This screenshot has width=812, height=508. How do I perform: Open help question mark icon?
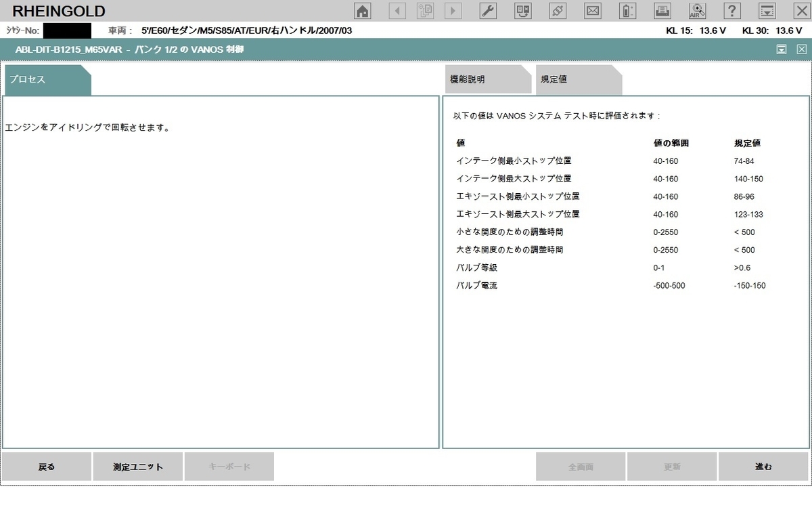(732, 10)
